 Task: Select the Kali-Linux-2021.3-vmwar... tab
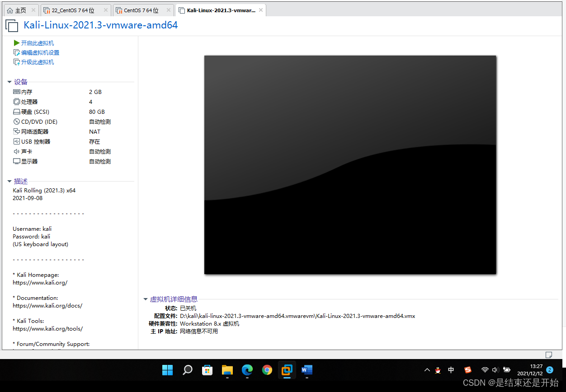pos(221,10)
